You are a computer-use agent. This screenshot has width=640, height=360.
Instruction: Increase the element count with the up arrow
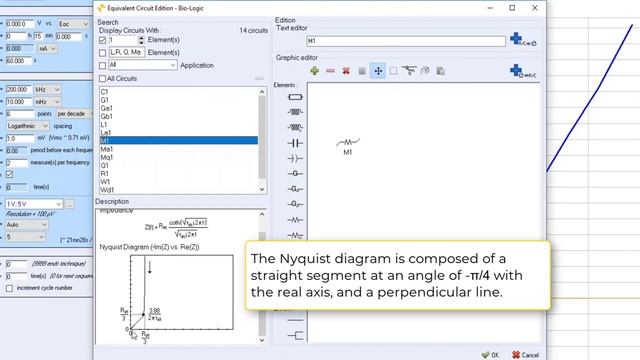pos(141,38)
